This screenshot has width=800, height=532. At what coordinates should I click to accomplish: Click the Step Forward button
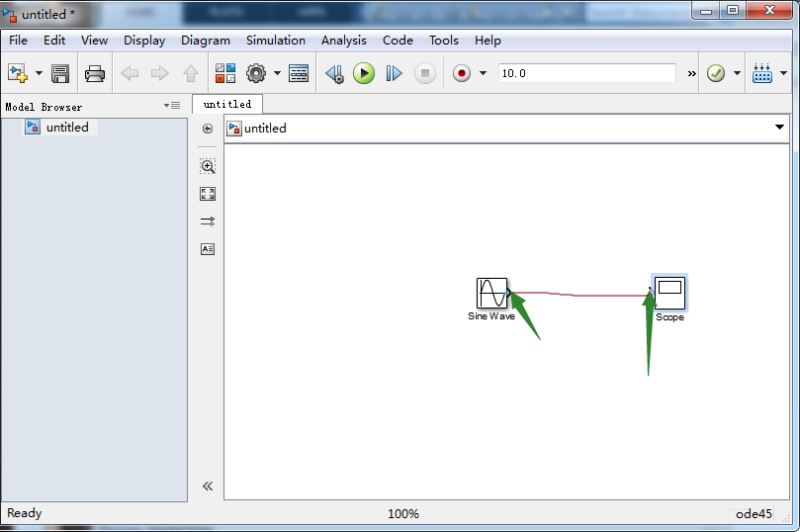coord(394,73)
